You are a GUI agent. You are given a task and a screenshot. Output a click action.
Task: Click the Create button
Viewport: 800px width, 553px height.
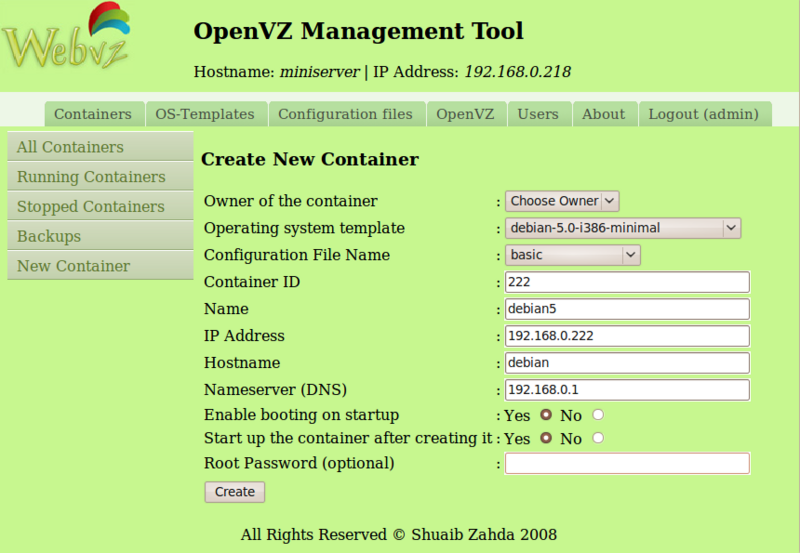(x=235, y=492)
